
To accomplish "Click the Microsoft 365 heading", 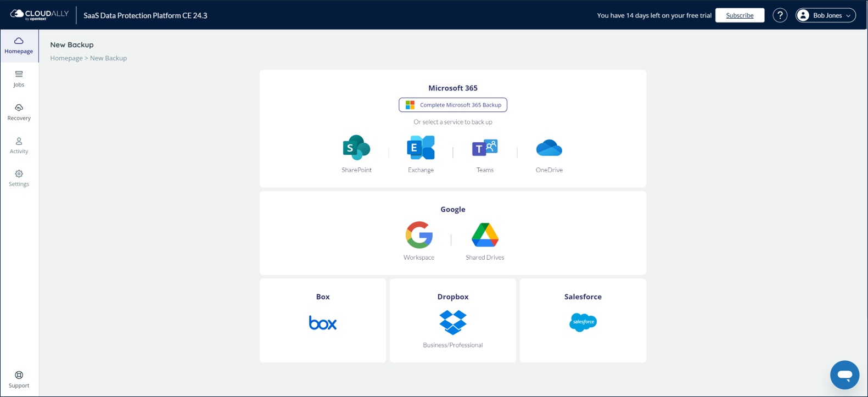I will (453, 88).
